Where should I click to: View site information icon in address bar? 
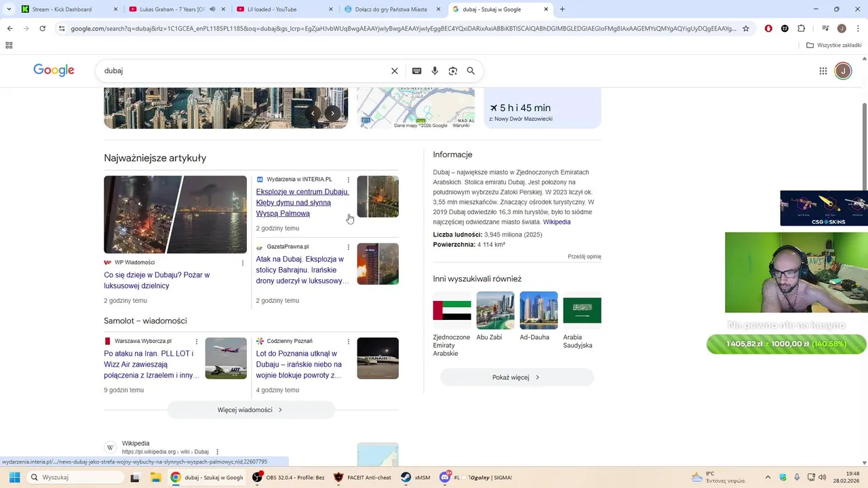coord(62,28)
